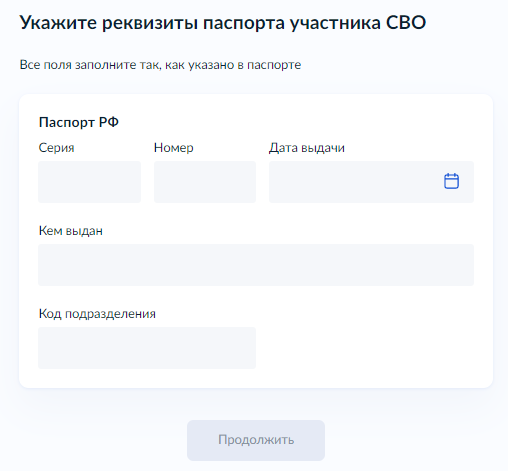The width and height of the screenshot is (508, 471).
Task: Focus the Код подразделения input box
Action: point(147,348)
